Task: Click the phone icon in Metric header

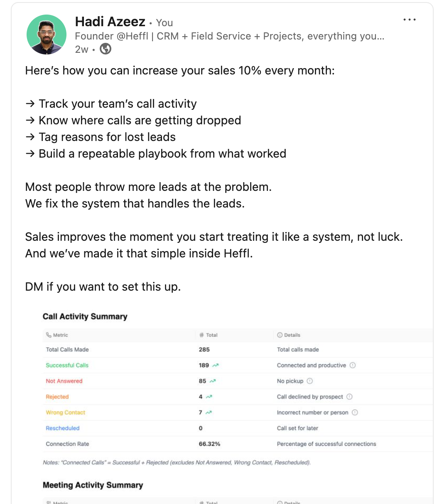Action: click(x=49, y=335)
